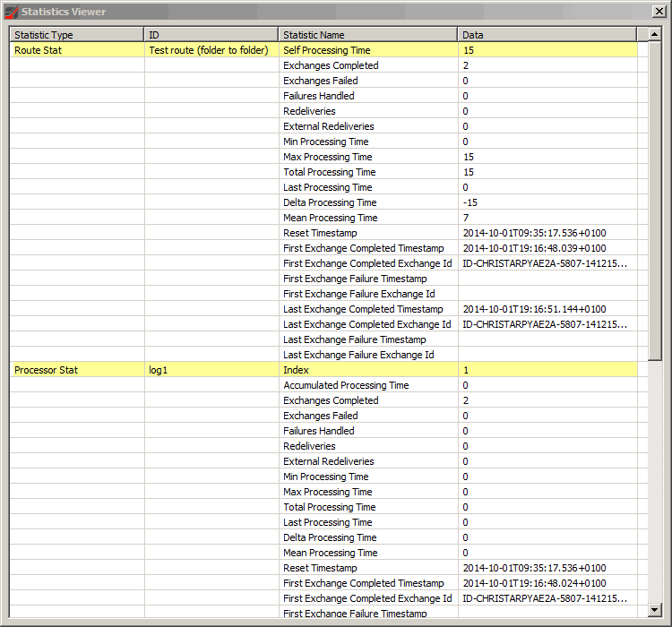Click the Self Processing Time cell
Screen dimensions: 672x627
(x=327, y=50)
